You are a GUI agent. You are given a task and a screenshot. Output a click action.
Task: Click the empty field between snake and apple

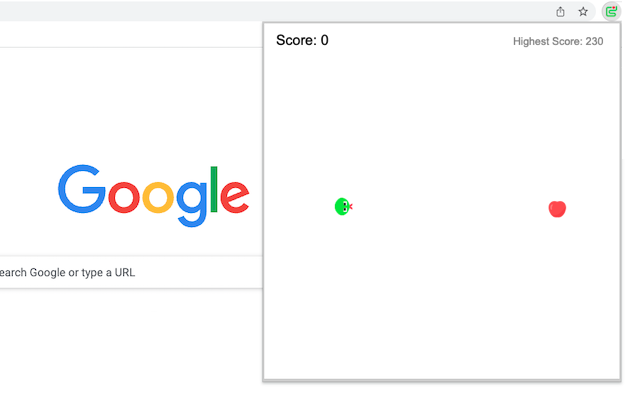point(450,207)
